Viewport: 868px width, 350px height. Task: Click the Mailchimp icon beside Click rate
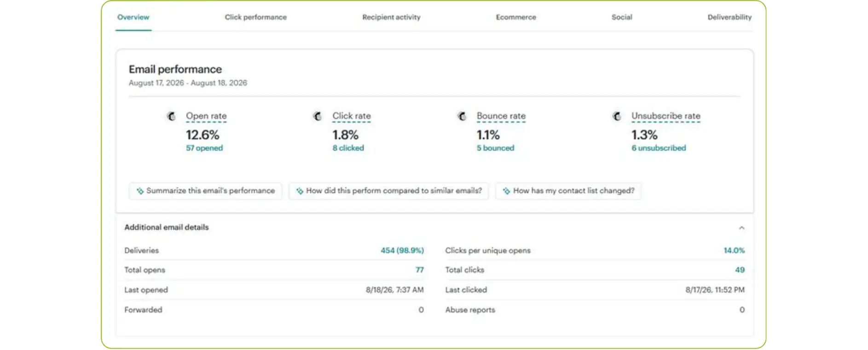point(318,116)
